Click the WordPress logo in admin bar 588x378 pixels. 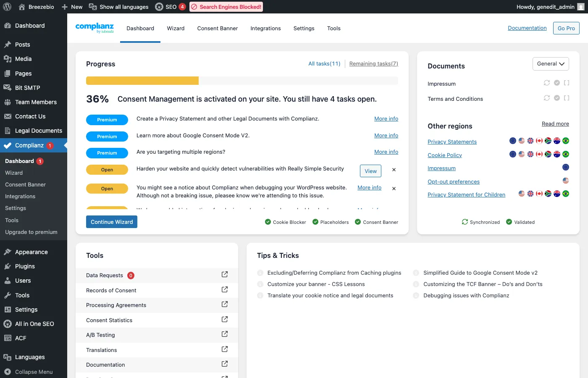pyautogui.click(x=7, y=7)
